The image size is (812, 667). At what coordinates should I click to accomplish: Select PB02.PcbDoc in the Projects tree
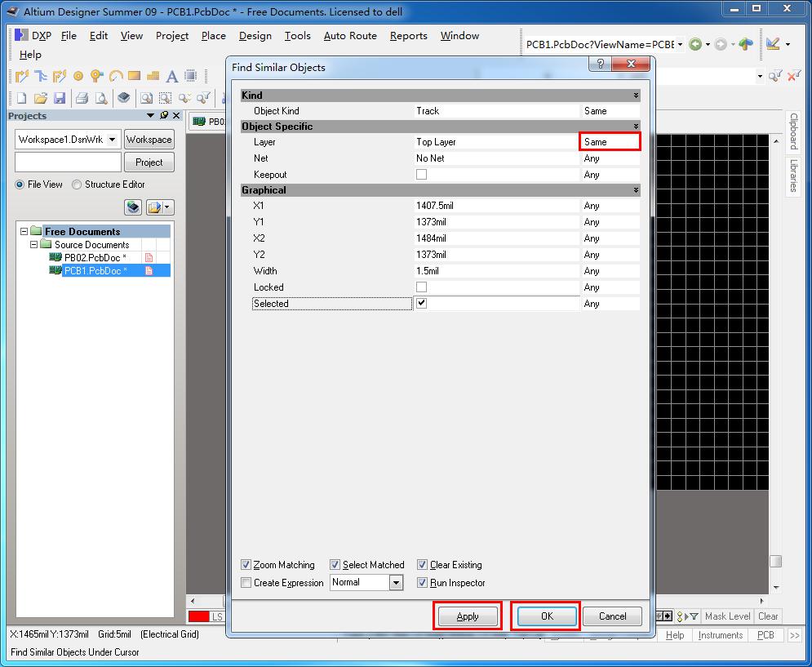93,257
